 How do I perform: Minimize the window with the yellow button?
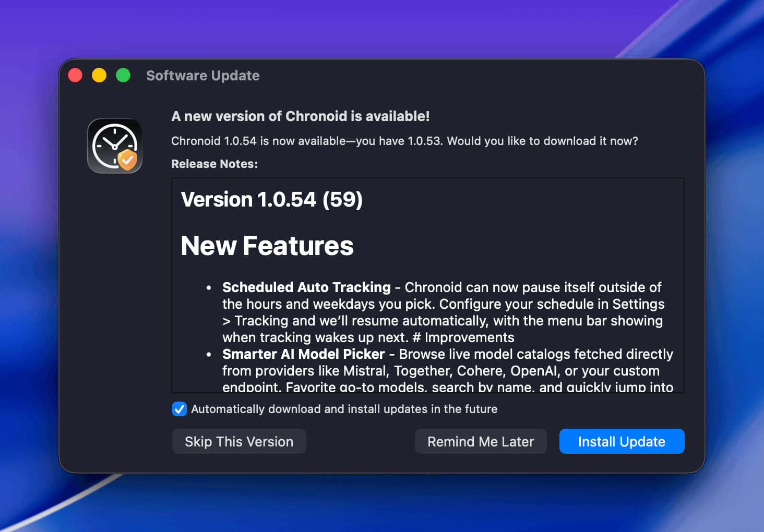point(99,76)
